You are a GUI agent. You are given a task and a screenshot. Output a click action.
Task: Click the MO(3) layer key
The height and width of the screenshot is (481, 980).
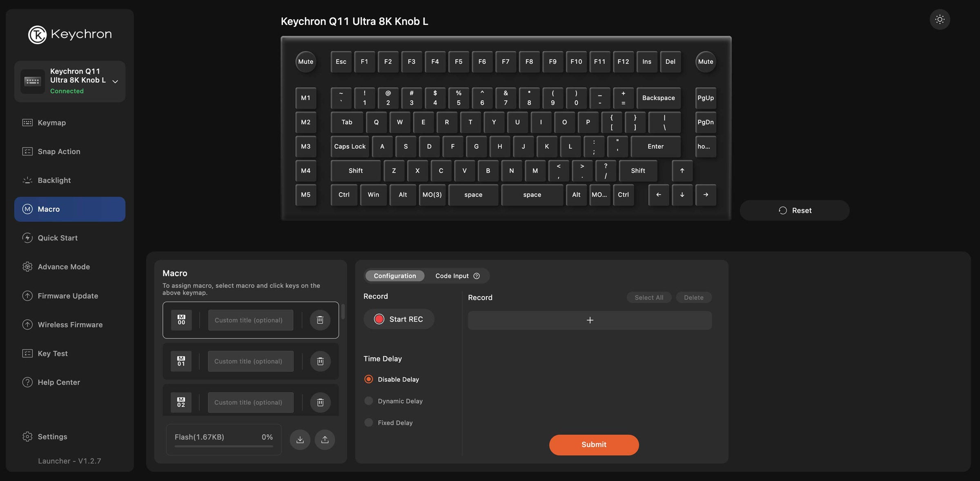432,195
